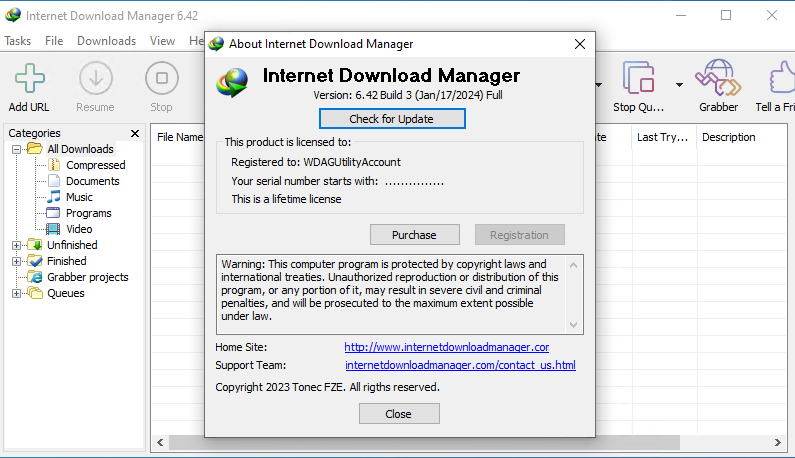Close the Categories panel with X

[x=135, y=133]
